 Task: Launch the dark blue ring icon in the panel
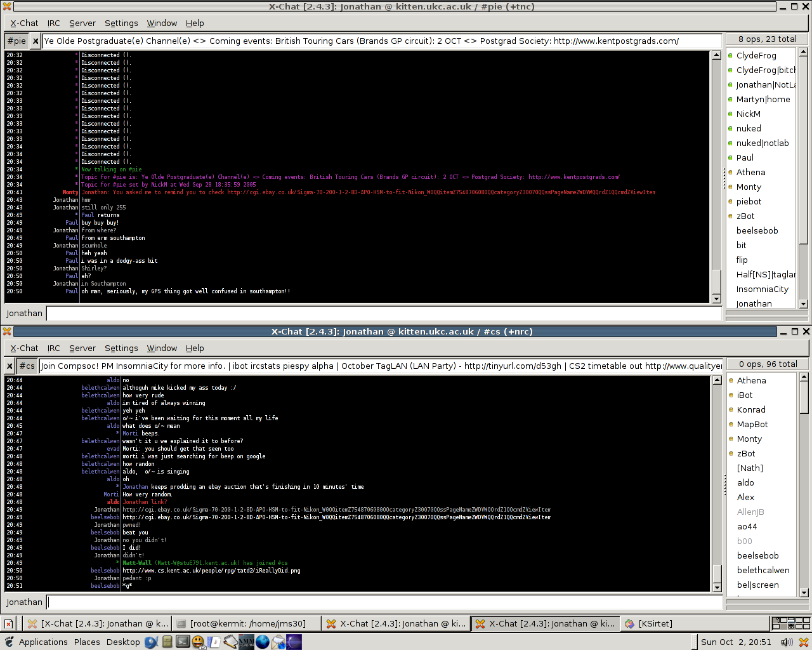coord(294,642)
